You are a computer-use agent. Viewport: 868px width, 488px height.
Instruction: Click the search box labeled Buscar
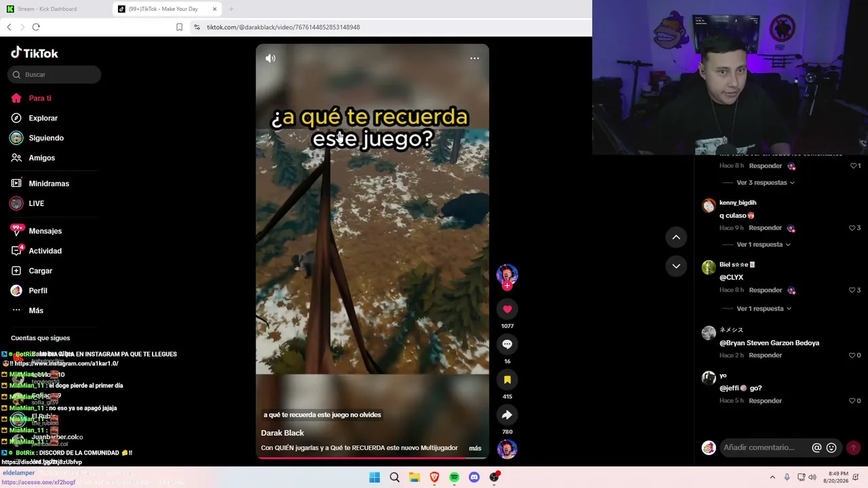(54, 75)
